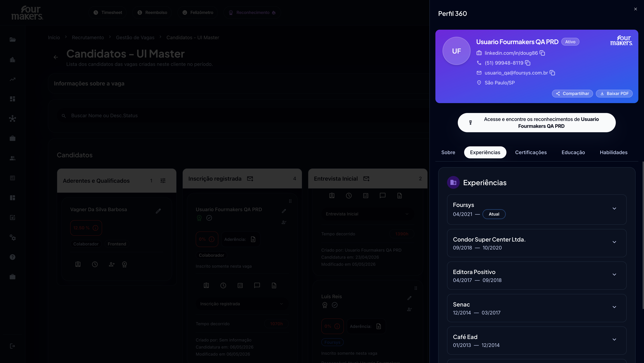The width and height of the screenshot is (644, 363).
Task: Open the Reembolso shortcut
Action: (152, 13)
